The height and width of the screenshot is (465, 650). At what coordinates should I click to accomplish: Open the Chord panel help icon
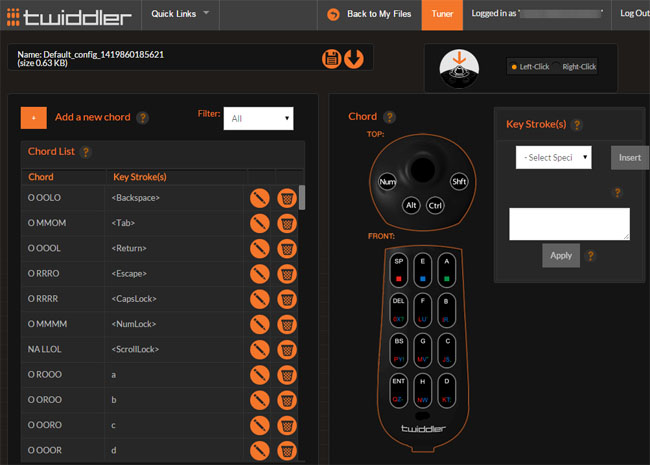point(389,117)
